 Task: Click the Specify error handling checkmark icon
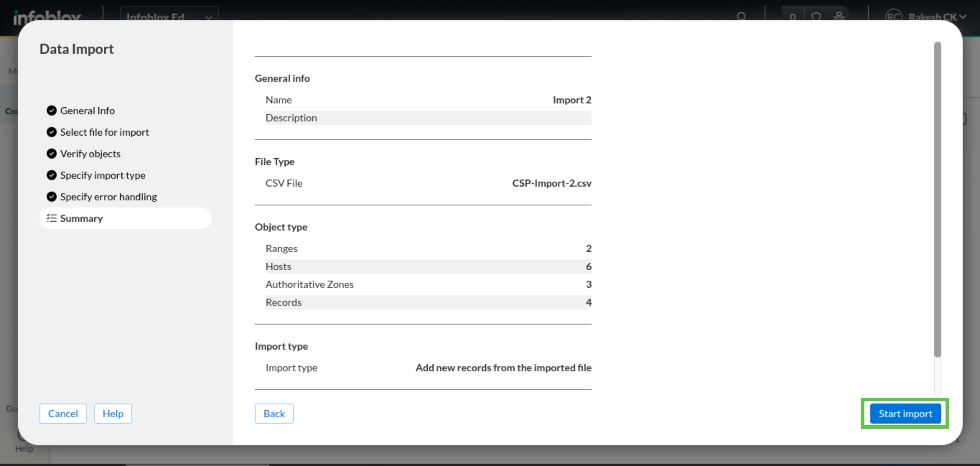51,197
